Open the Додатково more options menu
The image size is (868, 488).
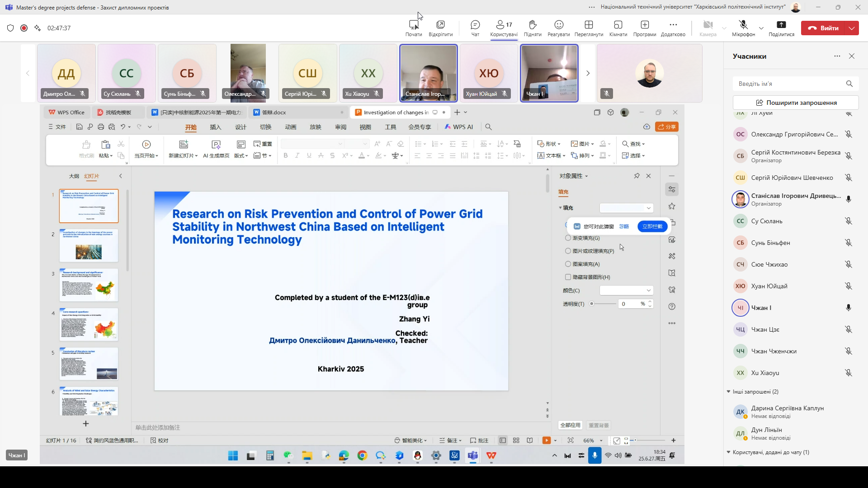click(673, 25)
